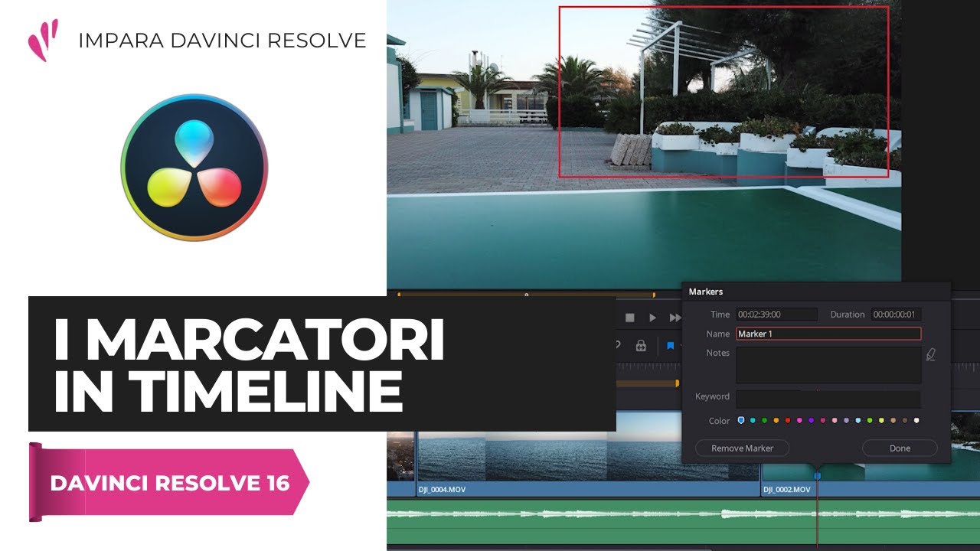Click the Remove Marker button
The height and width of the screenshot is (551, 980).
pyautogui.click(x=743, y=448)
